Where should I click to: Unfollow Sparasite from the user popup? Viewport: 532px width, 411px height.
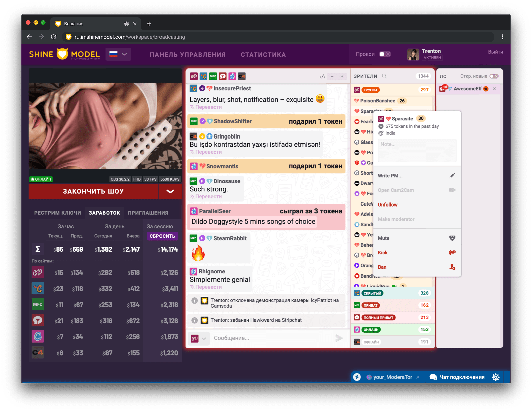click(388, 204)
